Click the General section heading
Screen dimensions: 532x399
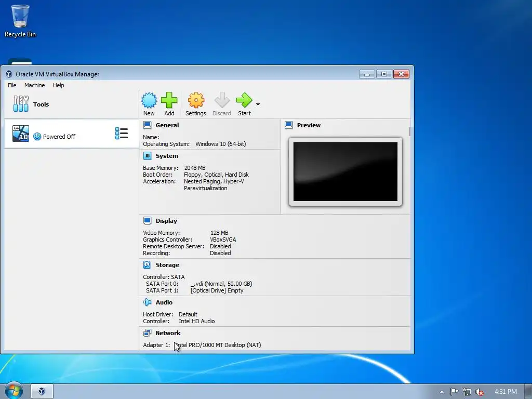pyautogui.click(x=167, y=125)
